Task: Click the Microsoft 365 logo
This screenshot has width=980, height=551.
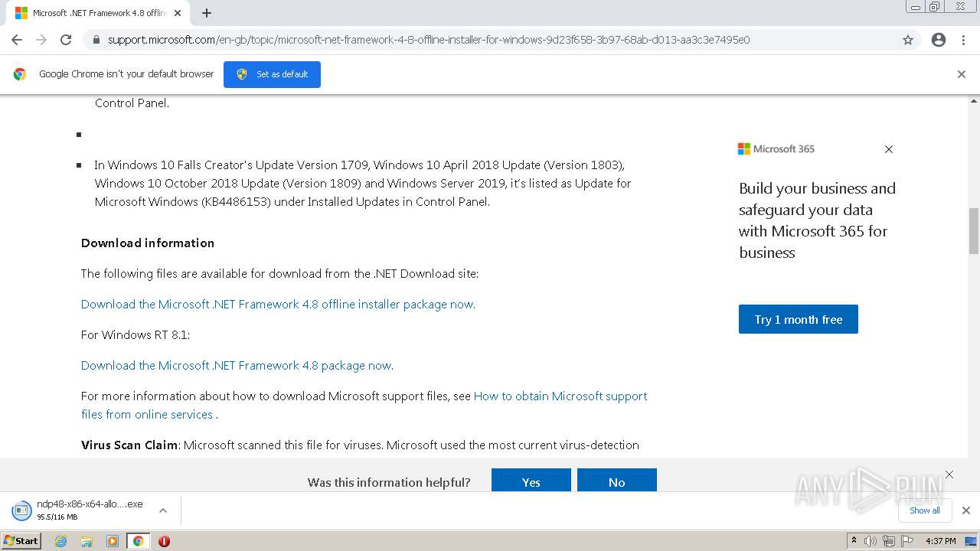Action: pos(776,149)
